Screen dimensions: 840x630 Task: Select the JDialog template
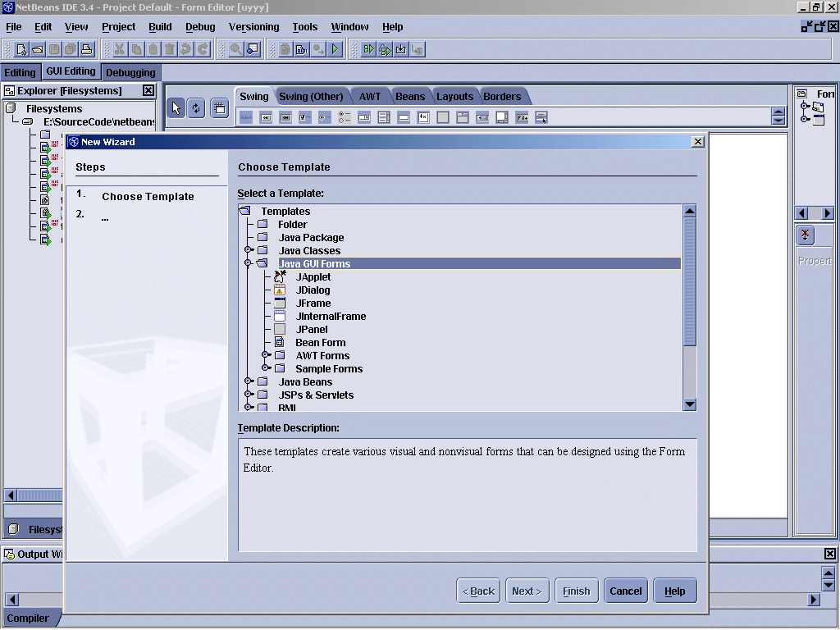coord(313,290)
